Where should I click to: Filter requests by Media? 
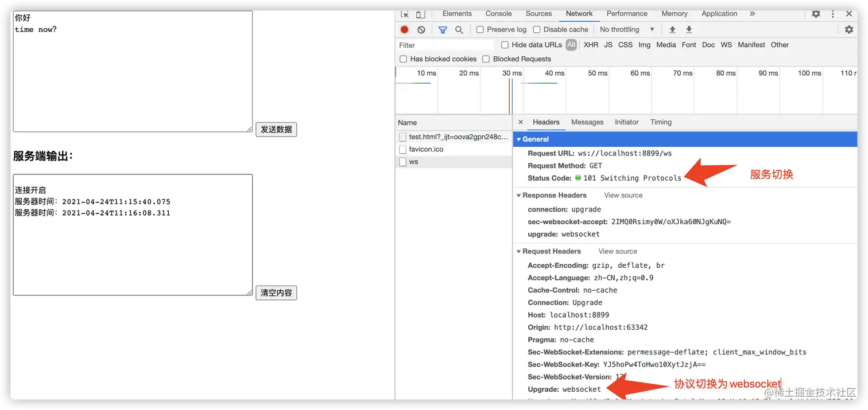pos(666,45)
